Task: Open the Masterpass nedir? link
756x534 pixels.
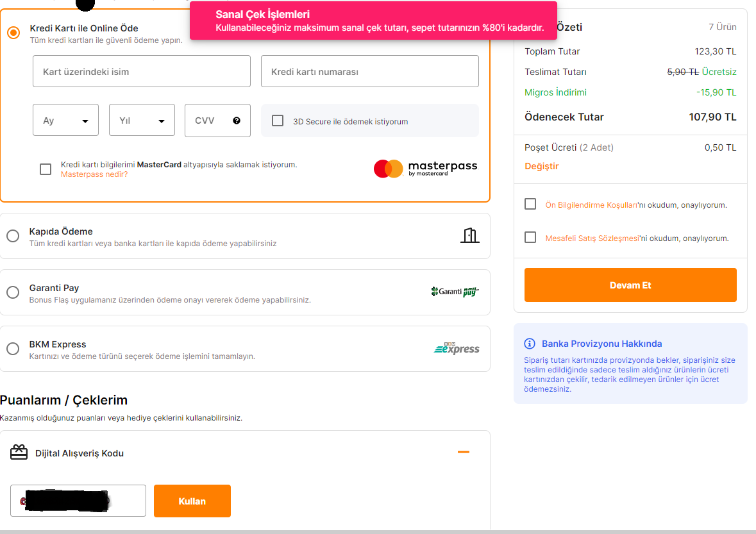Action: pyautogui.click(x=94, y=174)
